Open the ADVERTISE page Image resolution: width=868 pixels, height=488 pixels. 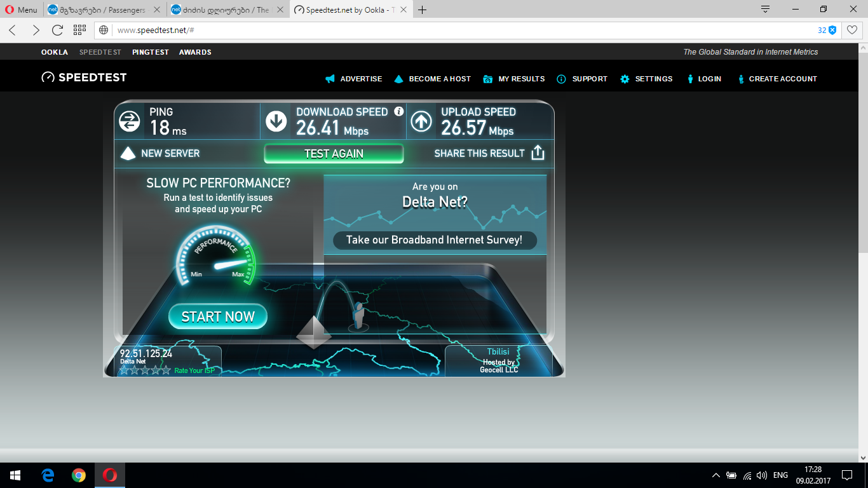pos(361,79)
